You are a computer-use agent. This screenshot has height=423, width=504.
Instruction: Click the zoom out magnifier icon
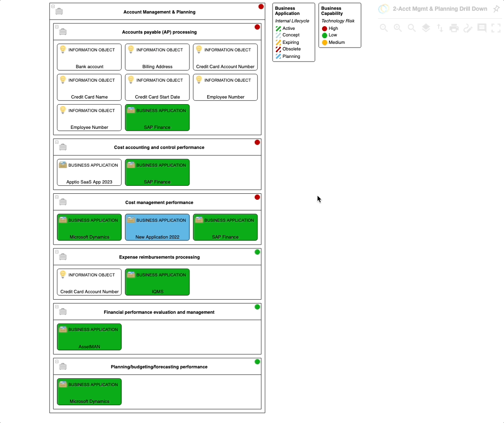coord(384,28)
